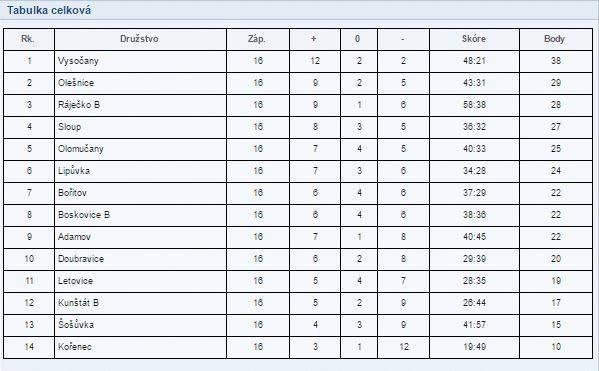Click the Záp. column header
The height and width of the screenshot is (371, 599).
tap(257, 39)
